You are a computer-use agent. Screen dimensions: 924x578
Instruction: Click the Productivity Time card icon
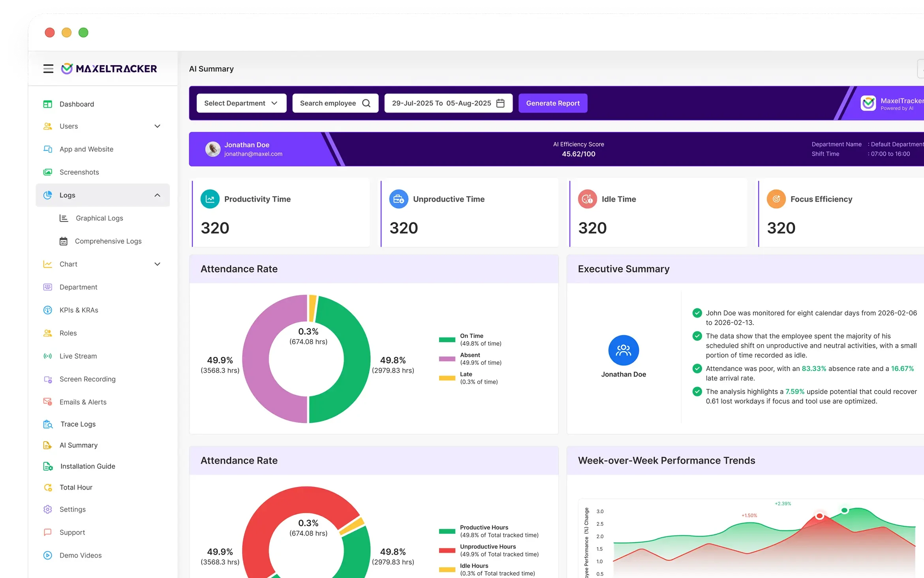tap(210, 199)
